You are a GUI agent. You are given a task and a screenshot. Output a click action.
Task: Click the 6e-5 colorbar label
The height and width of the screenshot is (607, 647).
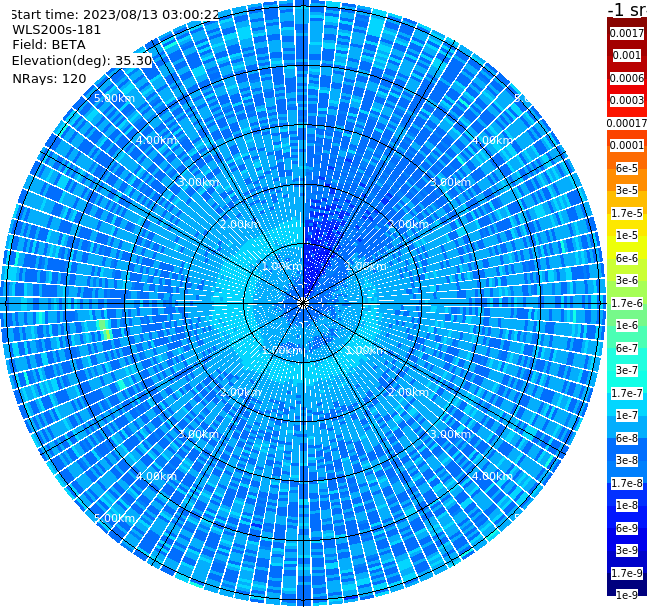[627, 168]
